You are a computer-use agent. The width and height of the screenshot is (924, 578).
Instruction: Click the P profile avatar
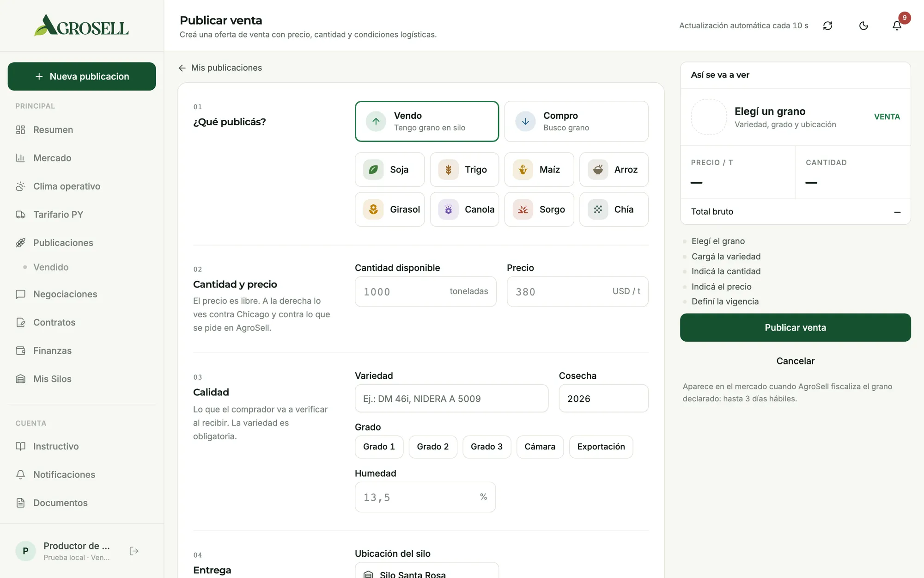point(25,551)
